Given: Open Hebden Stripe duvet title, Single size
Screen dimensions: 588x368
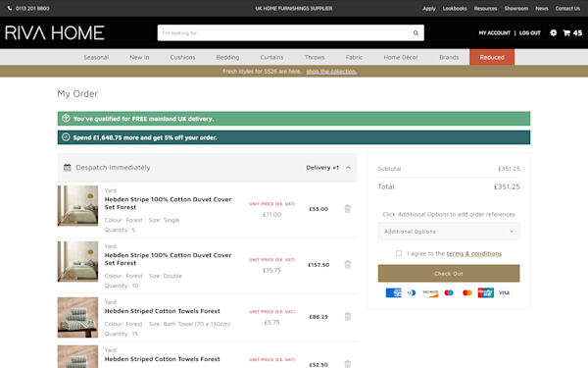Looking at the screenshot, I should point(168,203).
